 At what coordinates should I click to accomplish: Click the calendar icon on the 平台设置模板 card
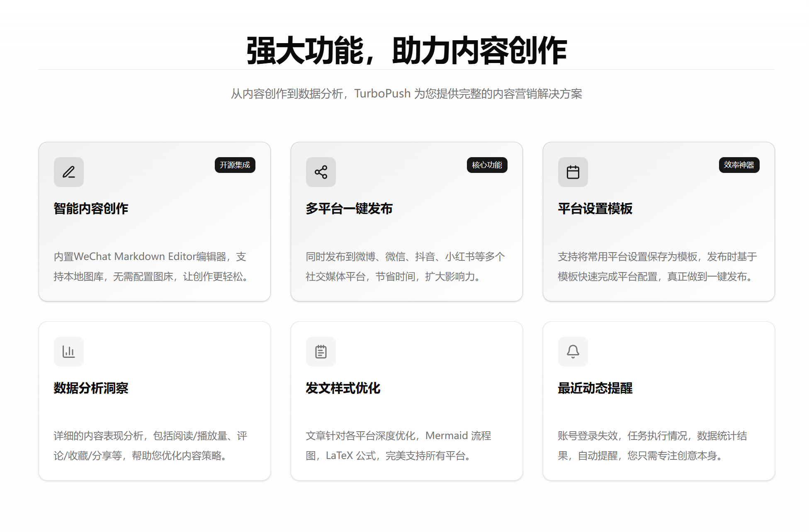pos(573,172)
